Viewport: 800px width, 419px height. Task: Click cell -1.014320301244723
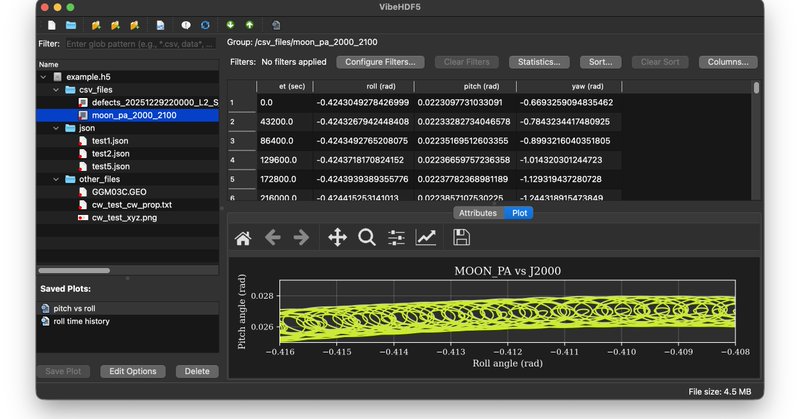click(x=569, y=160)
